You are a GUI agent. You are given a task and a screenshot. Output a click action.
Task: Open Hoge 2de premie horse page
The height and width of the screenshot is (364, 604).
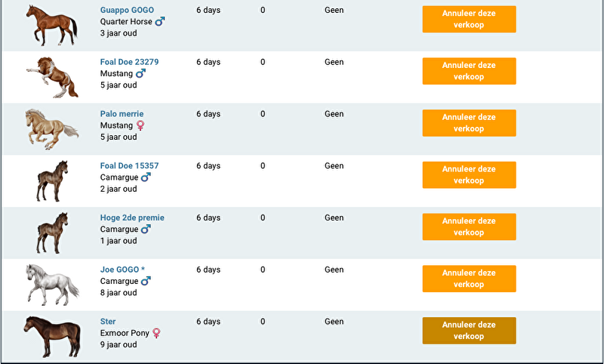click(x=132, y=217)
